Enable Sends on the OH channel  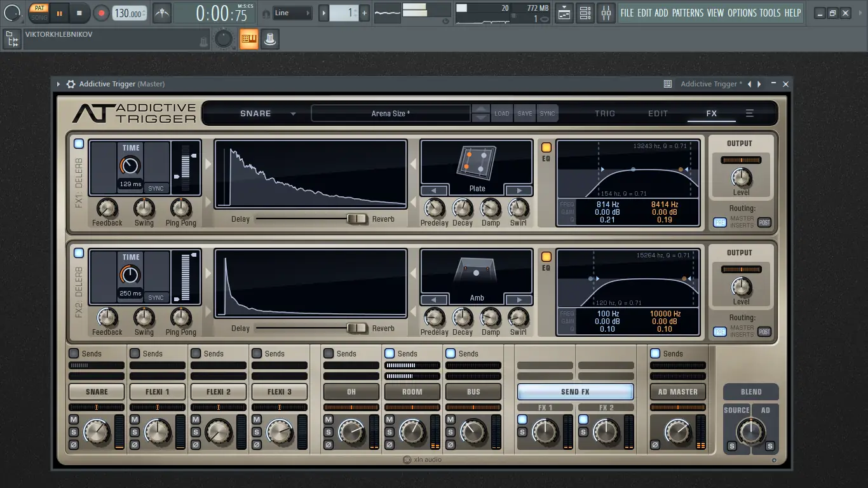click(329, 353)
